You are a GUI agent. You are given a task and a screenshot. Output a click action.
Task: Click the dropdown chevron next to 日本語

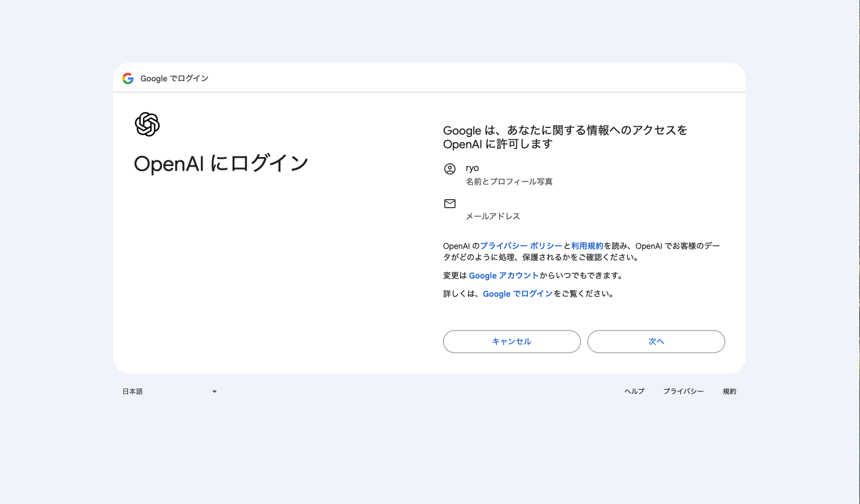[x=214, y=391]
